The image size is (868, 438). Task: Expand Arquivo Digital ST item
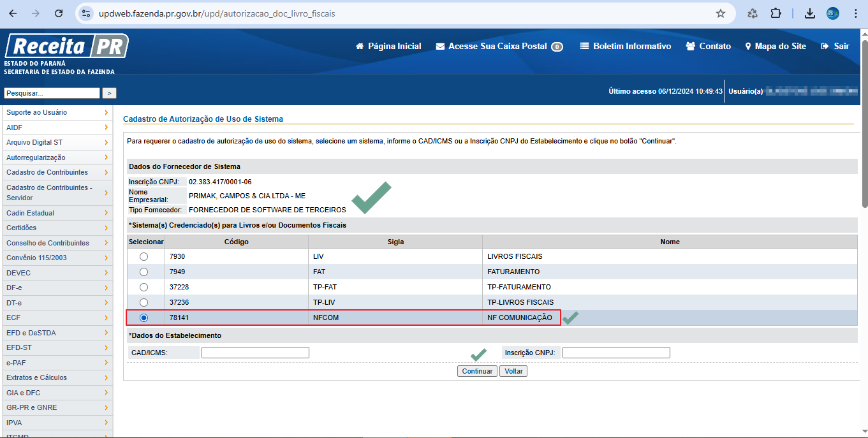tap(57, 142)
